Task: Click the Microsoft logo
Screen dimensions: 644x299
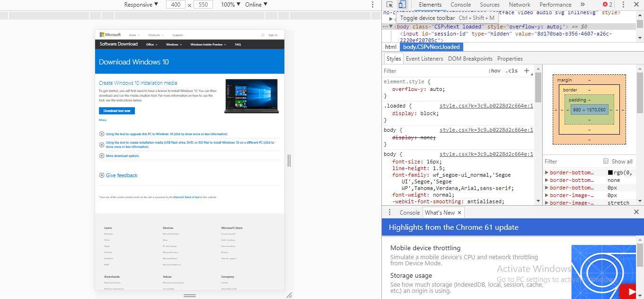Action: tap(110, 35)
